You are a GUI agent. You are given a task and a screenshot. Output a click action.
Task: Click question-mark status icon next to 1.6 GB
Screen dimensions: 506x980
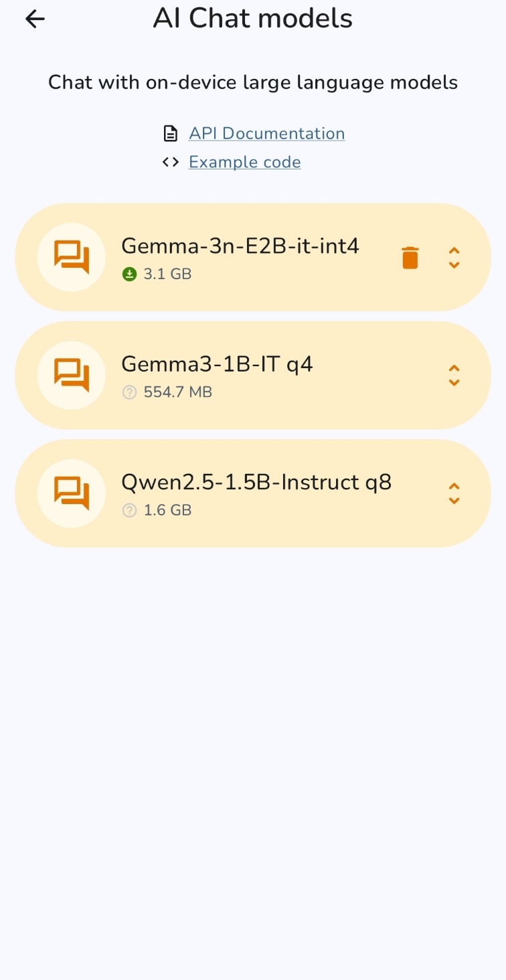coord(129,511)
